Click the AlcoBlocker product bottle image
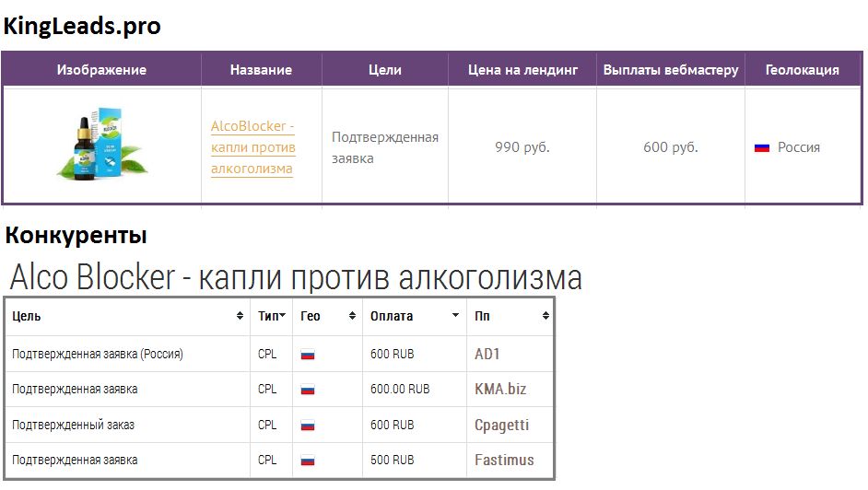This screenshot has height=490, width=868. pos(102,144)
